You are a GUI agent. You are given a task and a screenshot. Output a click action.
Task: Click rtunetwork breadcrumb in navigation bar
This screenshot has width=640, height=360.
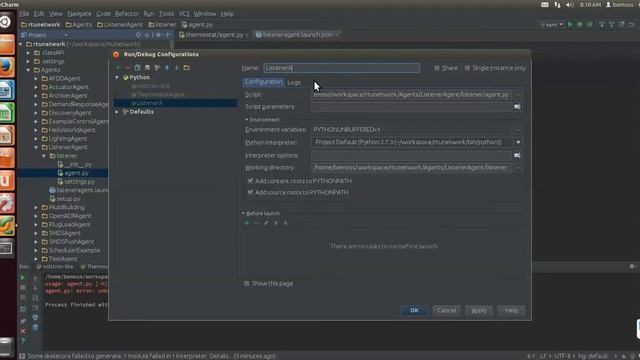[x=40, y=24]
